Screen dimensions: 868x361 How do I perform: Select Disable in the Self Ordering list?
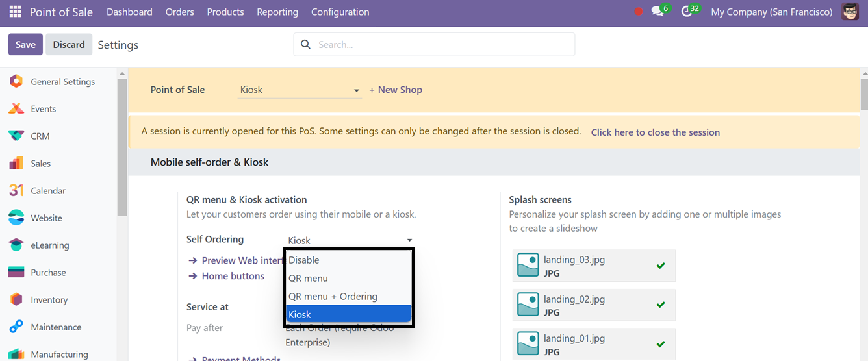[348, 260]
